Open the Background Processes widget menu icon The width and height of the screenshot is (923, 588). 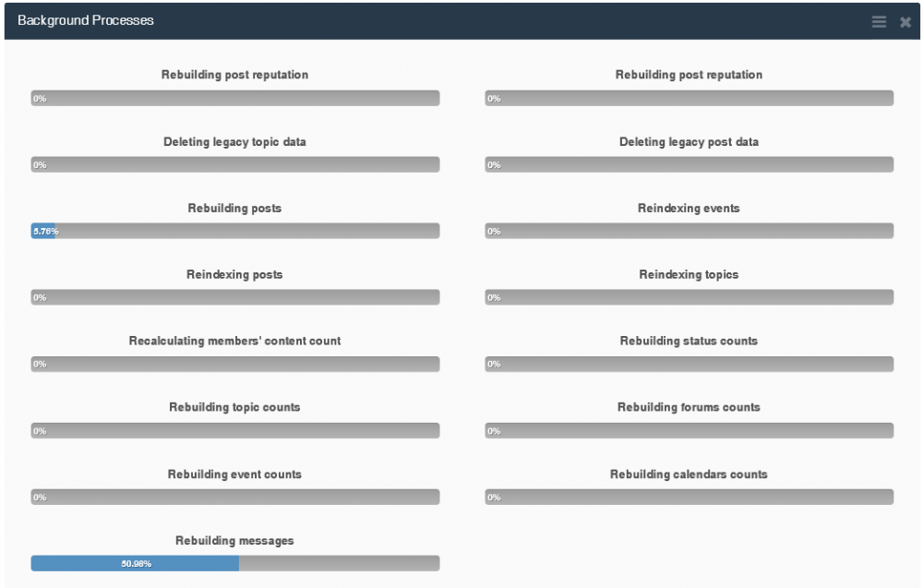click(879, 21)
